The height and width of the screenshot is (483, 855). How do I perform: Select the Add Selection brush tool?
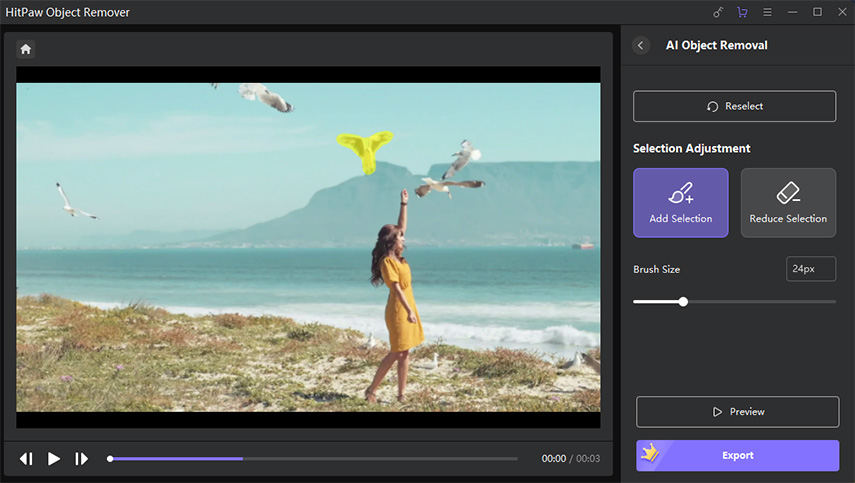pyautogui.click(x=680, y=203)
